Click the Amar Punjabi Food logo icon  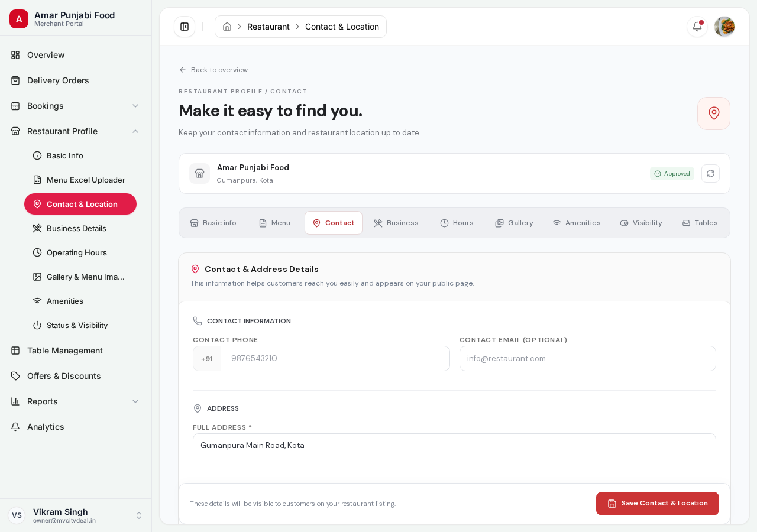(19, 19)
